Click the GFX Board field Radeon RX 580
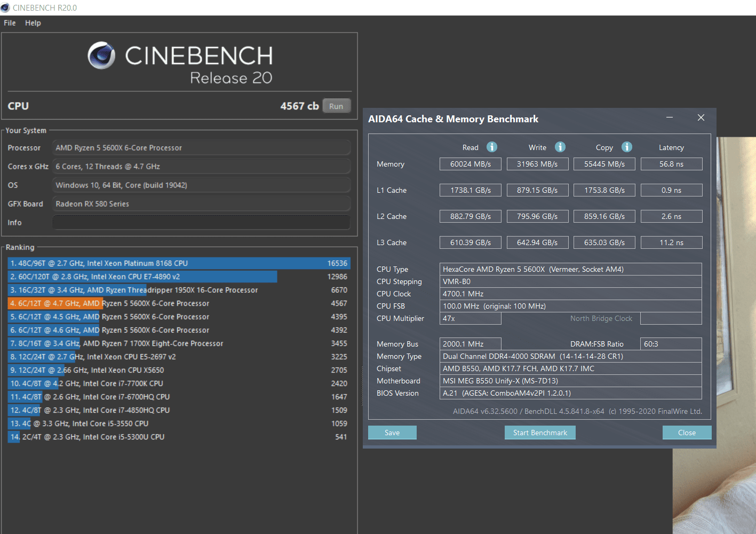756x534 pixels. click(x=201, y=204)
